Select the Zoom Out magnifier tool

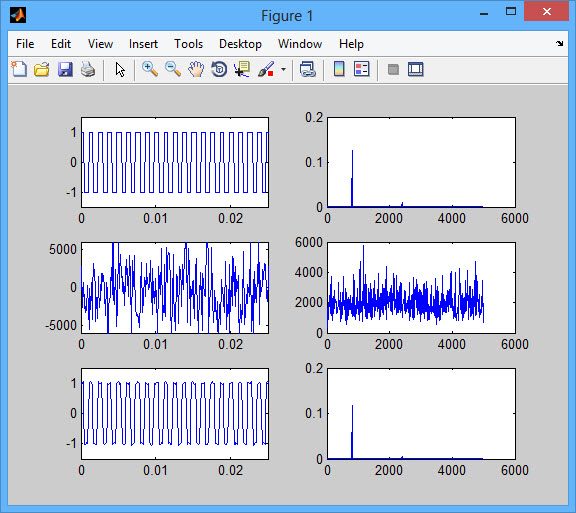click(x=173, y=69)
